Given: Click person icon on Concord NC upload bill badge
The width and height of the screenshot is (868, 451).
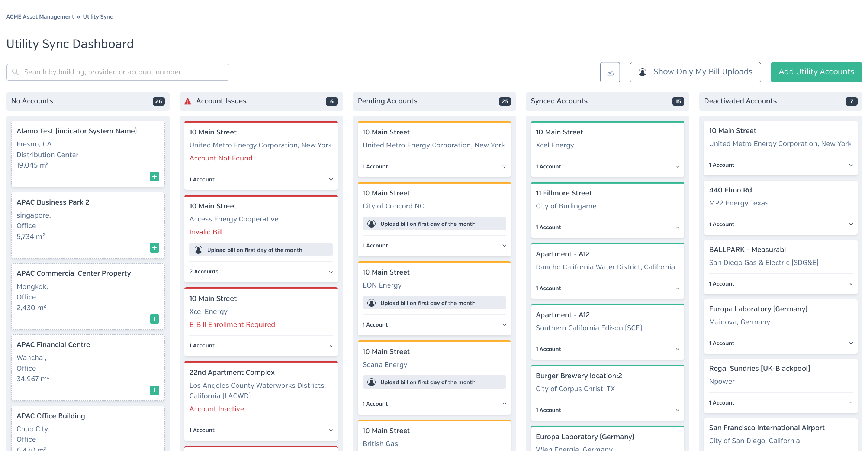Looking at the screenshot, I should pos(372,224).
